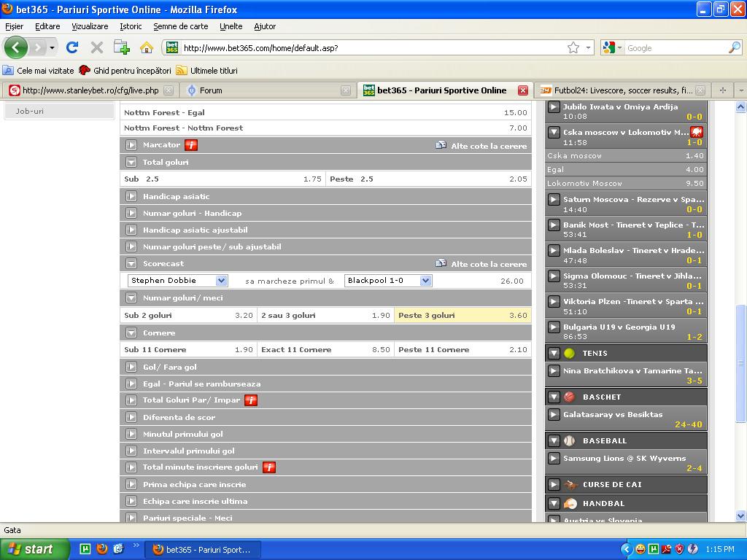Stop loading with the X toolbar icon

97,47
